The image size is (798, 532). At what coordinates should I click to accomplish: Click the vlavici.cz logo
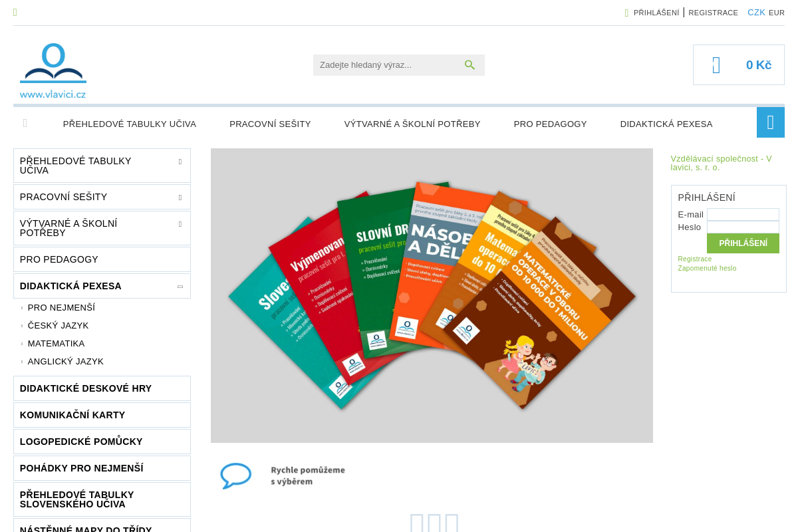(x=53, y=70)
